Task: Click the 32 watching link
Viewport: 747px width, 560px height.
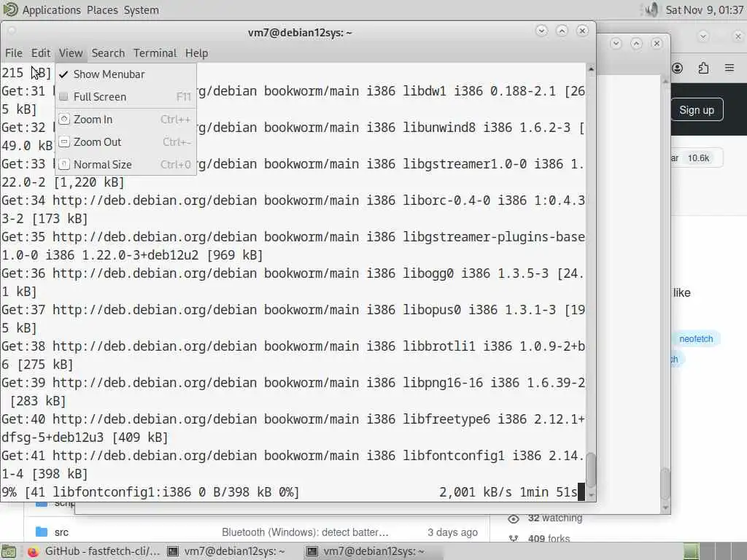Action: pos(554,518)
